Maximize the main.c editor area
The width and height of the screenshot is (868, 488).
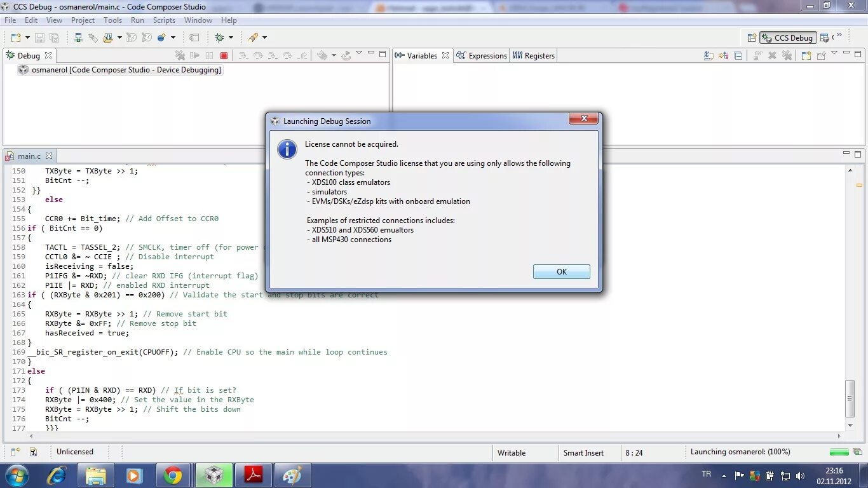[x=858, y=154]
